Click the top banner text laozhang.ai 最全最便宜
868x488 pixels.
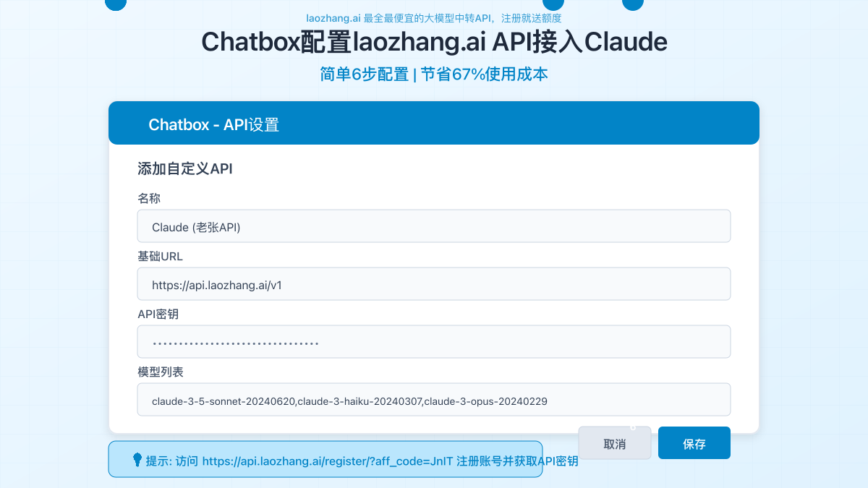click(x=434, y=18)
